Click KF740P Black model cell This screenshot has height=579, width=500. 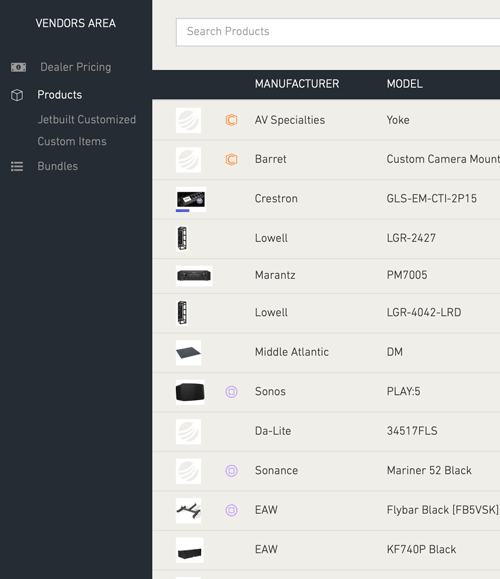pos(421,549)
